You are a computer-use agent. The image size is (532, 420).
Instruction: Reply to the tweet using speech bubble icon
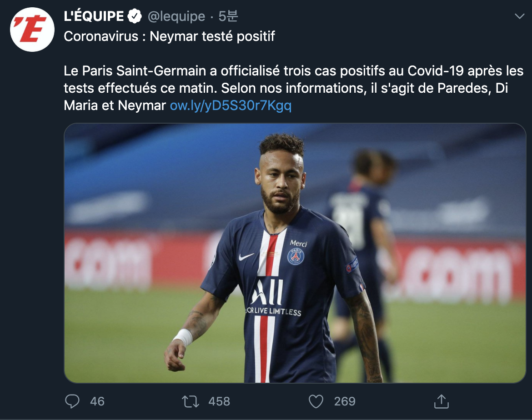pos(72,401)
